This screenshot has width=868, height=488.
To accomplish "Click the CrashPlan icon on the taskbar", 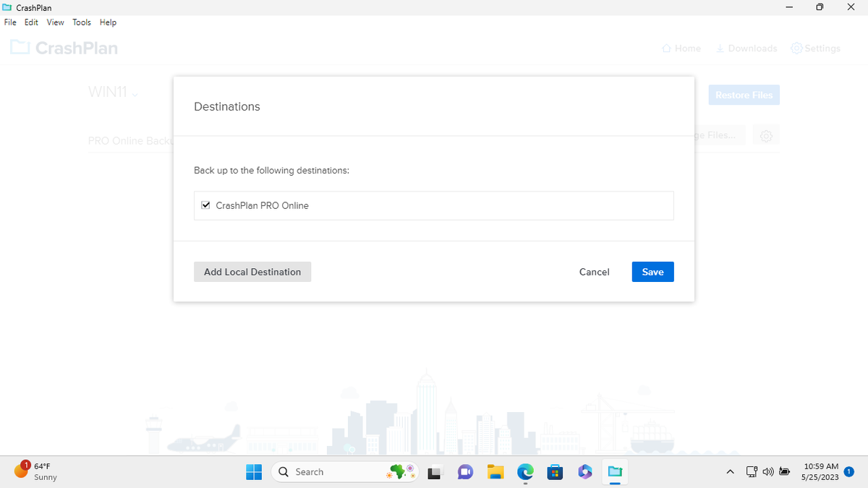I will click(614, 471).
